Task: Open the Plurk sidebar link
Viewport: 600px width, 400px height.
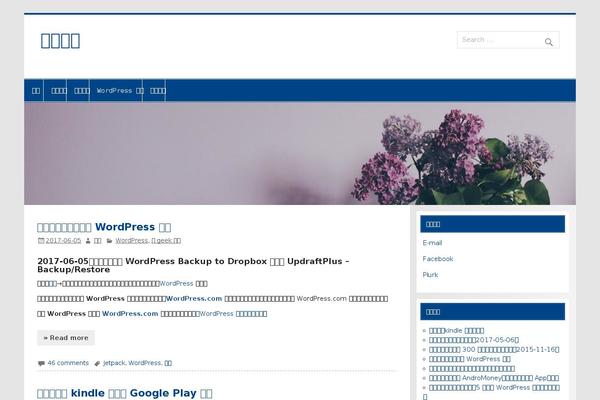Action: click(x=430, y=275)
